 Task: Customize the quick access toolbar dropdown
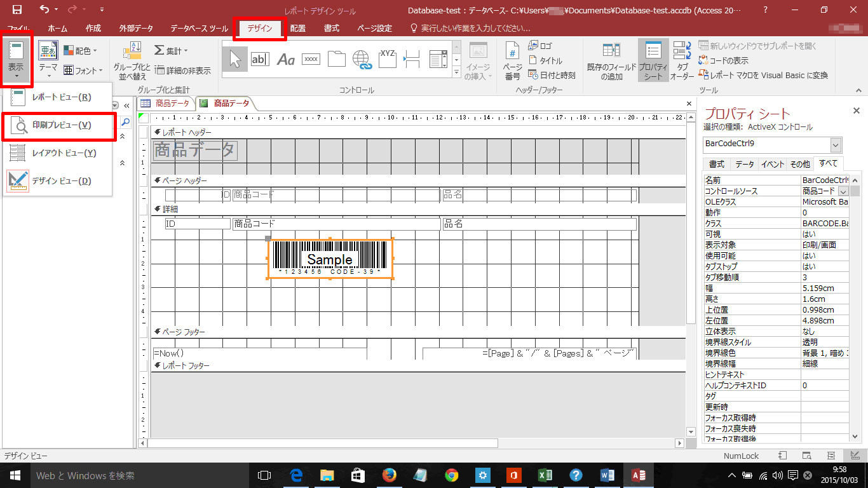point(102,10)
